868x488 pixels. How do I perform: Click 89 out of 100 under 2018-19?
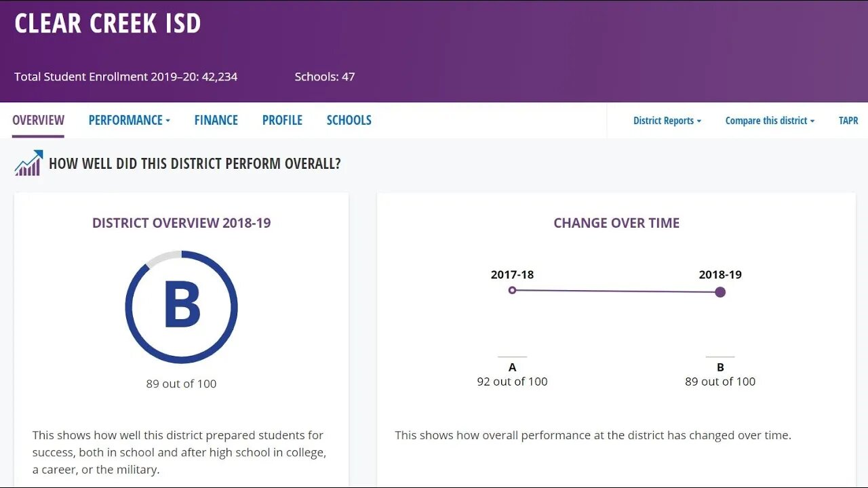(720, 382)
